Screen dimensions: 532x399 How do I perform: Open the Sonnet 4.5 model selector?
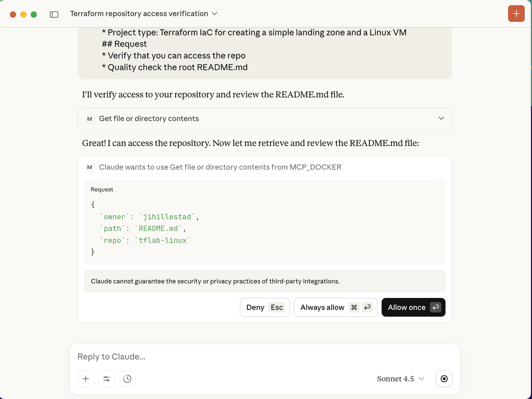(x=400, y=379)
